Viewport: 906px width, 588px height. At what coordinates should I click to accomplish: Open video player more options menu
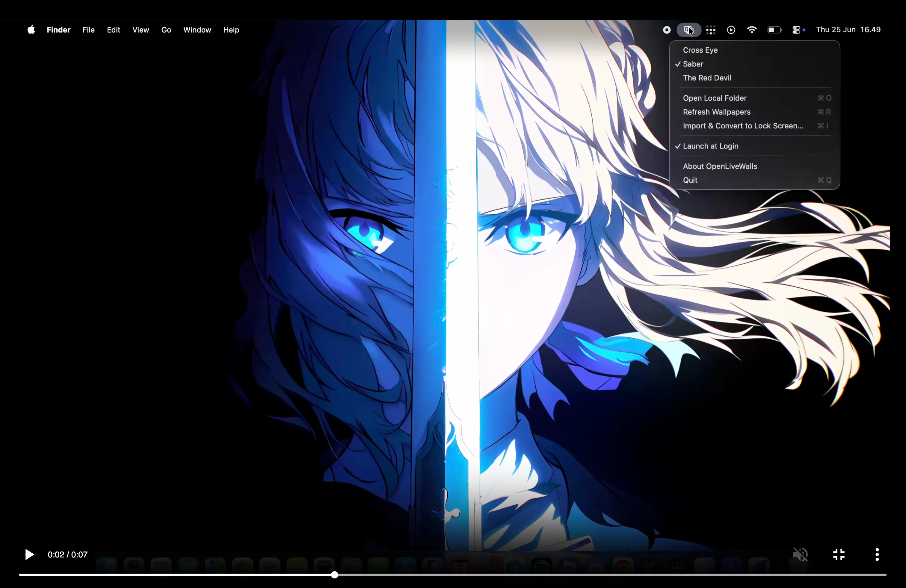[x=877, y=554]
